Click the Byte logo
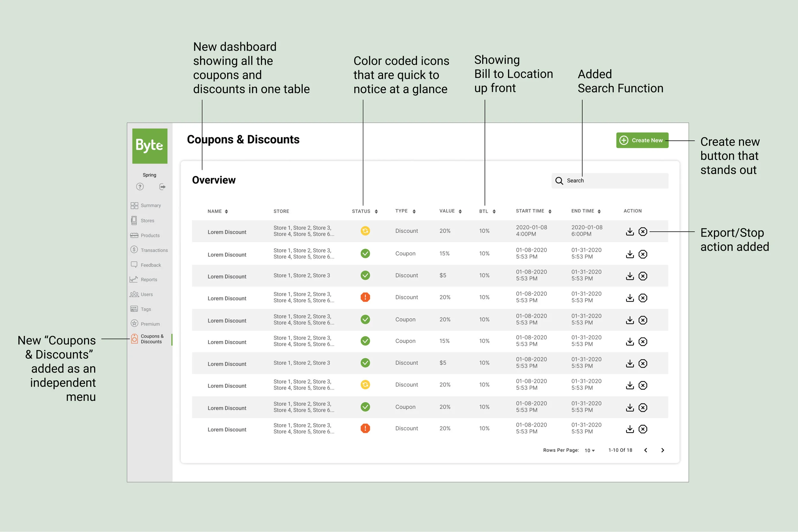The image size is (798, 532). (x=150, y=146)
